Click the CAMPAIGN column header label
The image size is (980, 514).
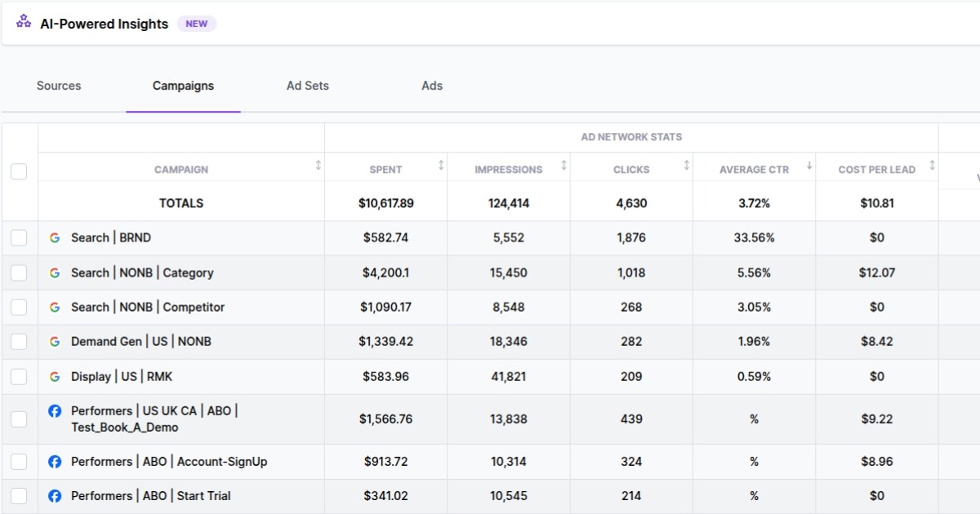click(181, 170)
